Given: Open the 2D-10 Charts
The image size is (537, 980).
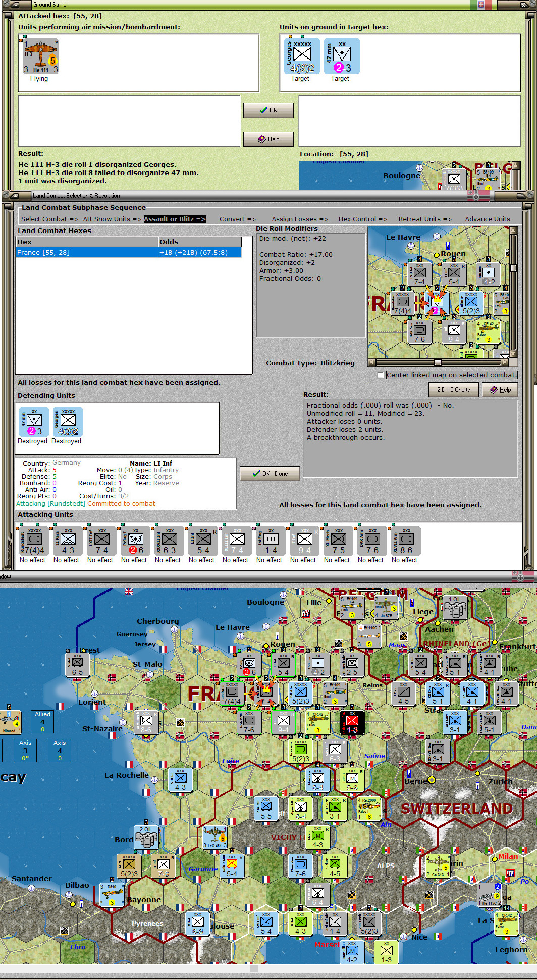Looking at the screenshot, I should (x=453, y=390).
